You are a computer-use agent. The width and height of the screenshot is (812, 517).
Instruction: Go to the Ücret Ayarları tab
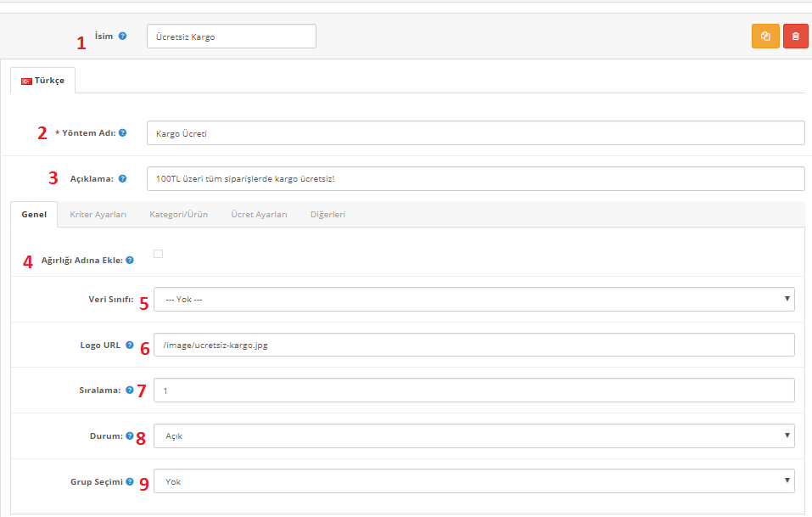(x=259, y=215)
